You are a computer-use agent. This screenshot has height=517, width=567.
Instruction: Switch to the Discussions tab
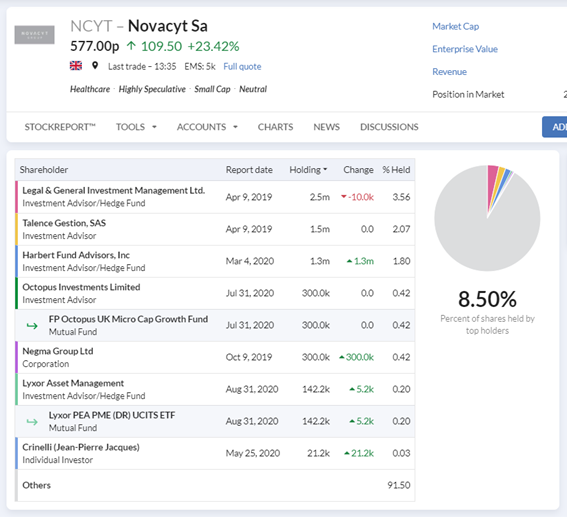(389, 127)
